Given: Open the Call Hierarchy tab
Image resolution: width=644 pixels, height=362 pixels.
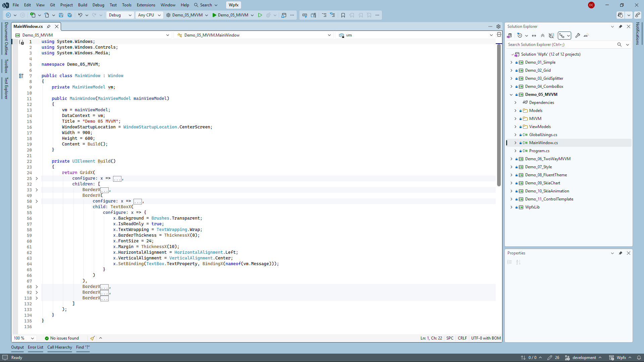Looking at the screenshot, I should click(60, 347).
